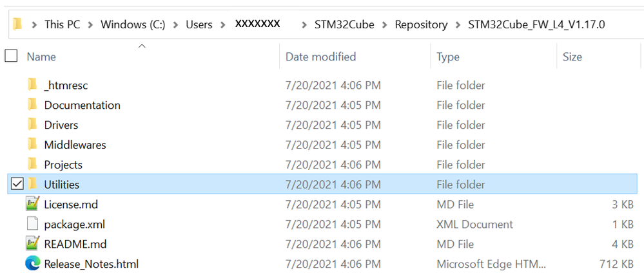
Task: Click the Size column header
Action: [572, 57]
